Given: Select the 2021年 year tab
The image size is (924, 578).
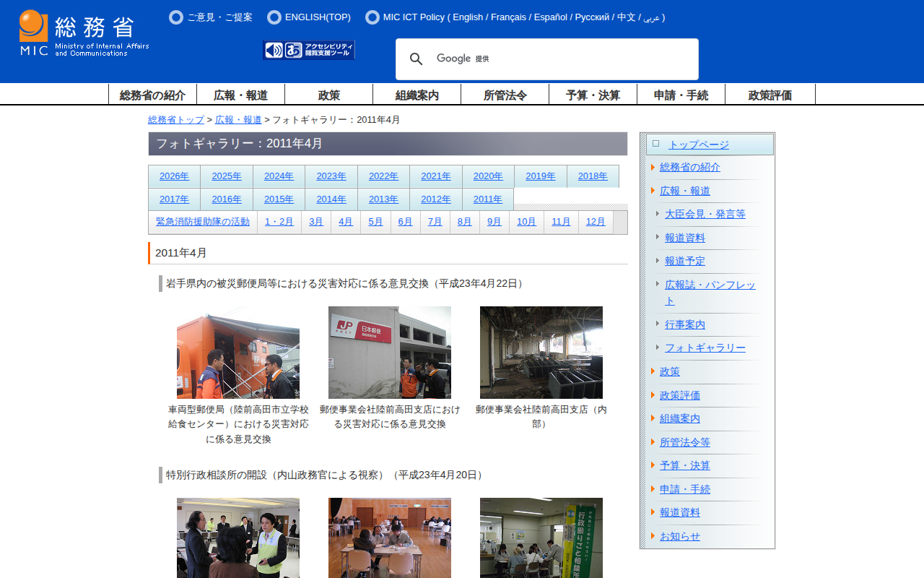Looking at the screenshot, I should [x=436, y=176].
